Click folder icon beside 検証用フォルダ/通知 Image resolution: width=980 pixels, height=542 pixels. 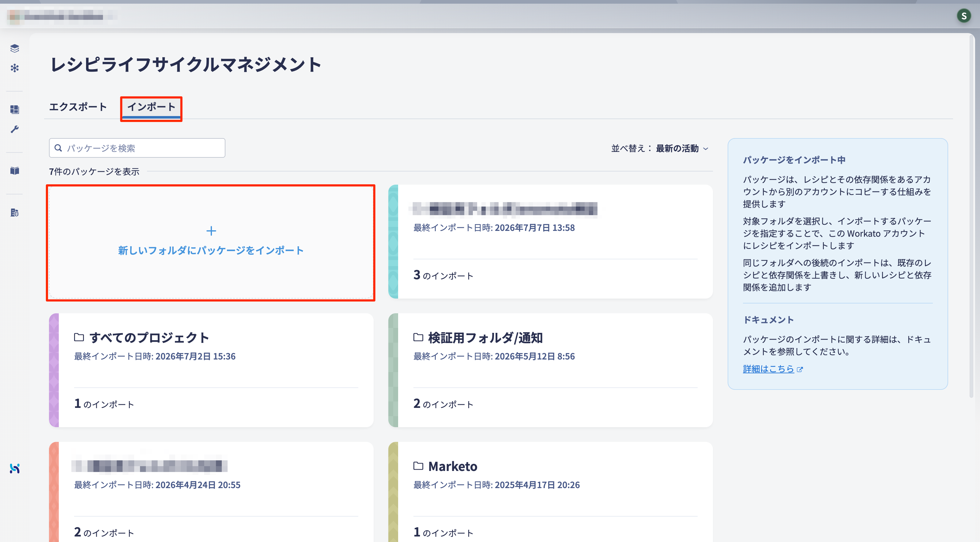[418, 337]
